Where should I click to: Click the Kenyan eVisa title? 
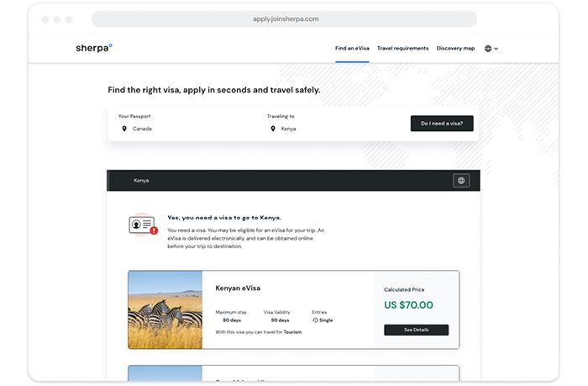[238, 288]
